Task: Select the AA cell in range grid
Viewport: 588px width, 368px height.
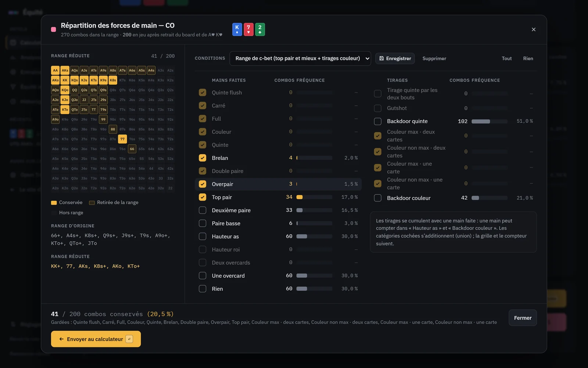Action: [x=55, y=70]
